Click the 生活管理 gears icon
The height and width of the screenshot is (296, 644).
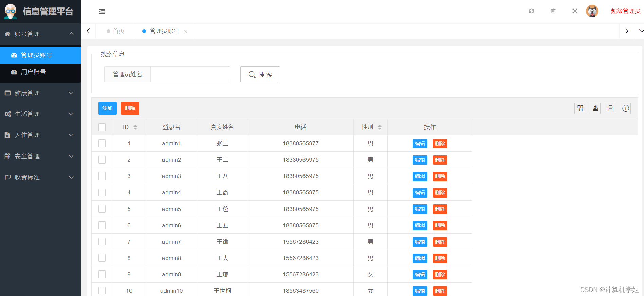7,114
